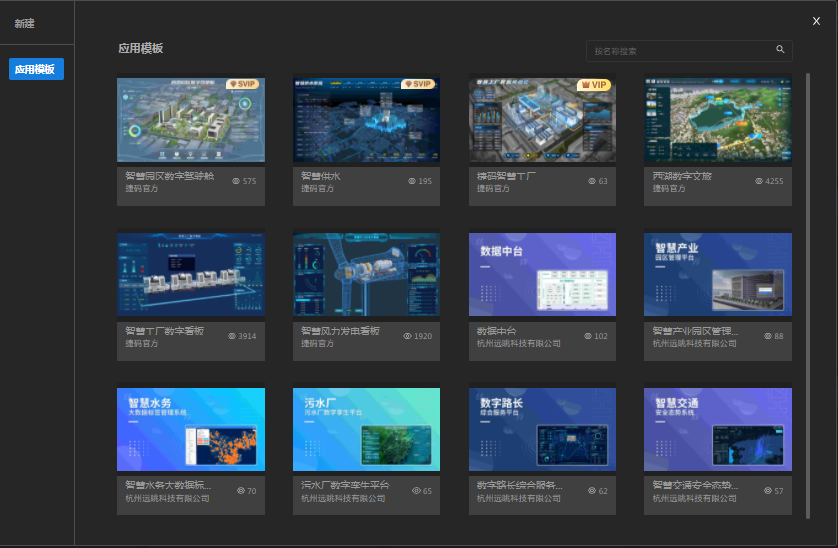Click the VIP crown badge on 智慧工厂 template
Viewport: 838px width, 548px height.
pos(594,85)
